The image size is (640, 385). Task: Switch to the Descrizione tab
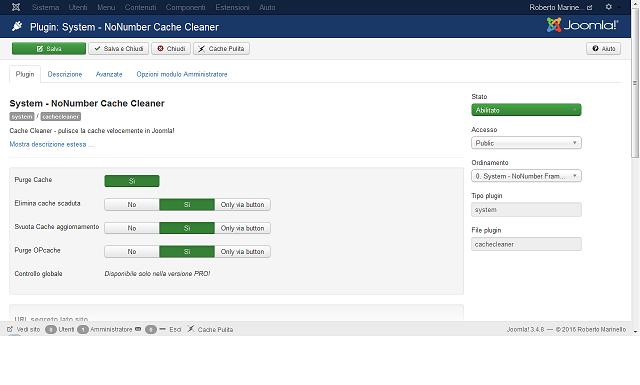pos(65,74)
